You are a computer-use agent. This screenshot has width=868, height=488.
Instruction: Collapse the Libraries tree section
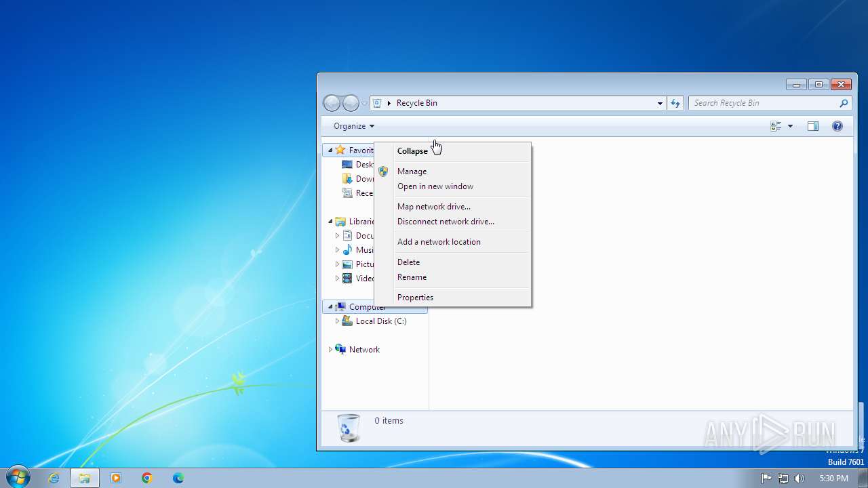coord(330,222)
